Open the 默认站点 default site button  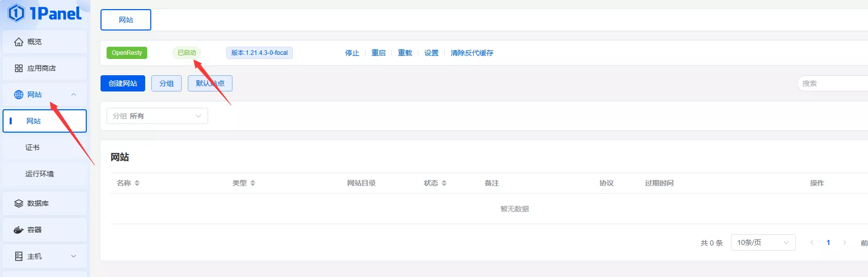point(210,83)
